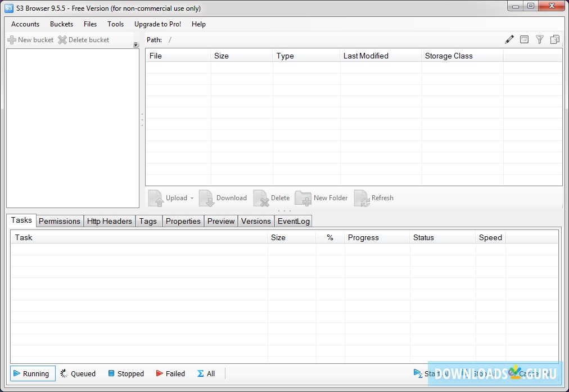Show Failed tasks filter
Viewport: 569px width, 392px height.
click(170, 373)
